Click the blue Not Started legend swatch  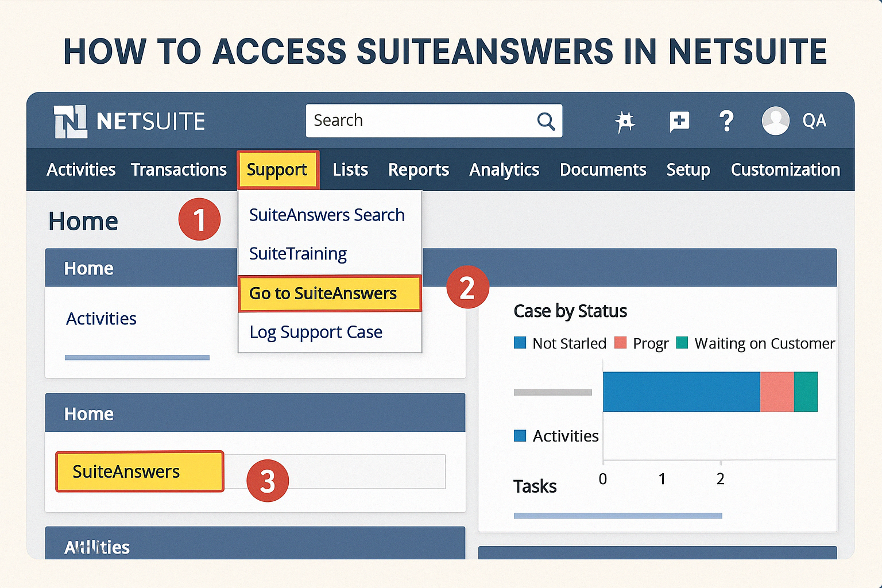[520, 343]
